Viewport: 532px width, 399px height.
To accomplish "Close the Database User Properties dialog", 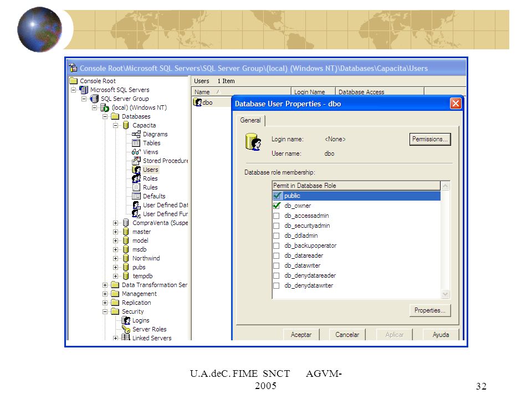I will tap(456, 104).
